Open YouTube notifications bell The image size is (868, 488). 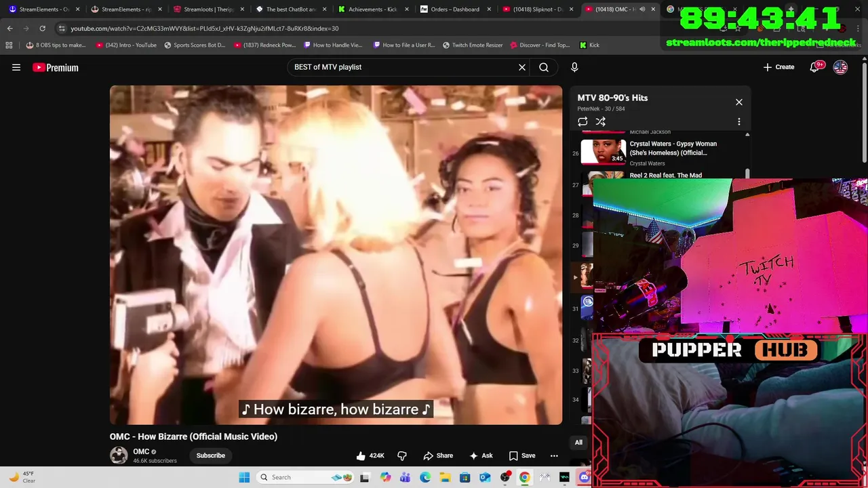coord(815,67)
